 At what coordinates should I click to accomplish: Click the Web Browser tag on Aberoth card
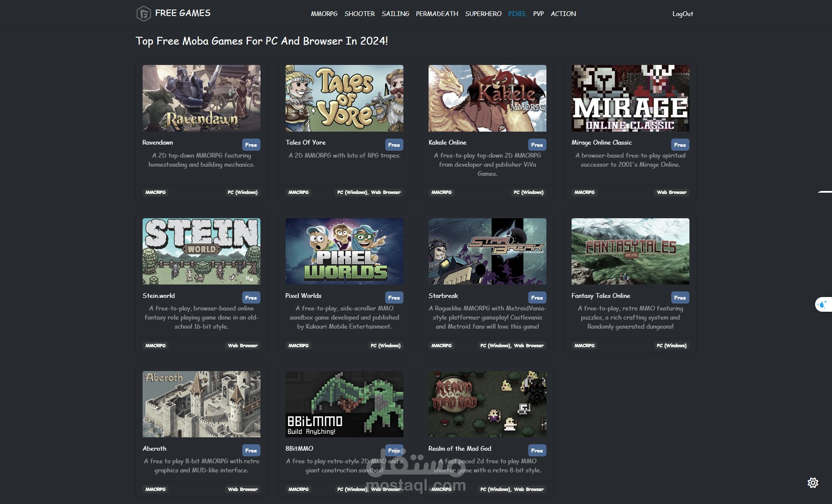[243, 489]
